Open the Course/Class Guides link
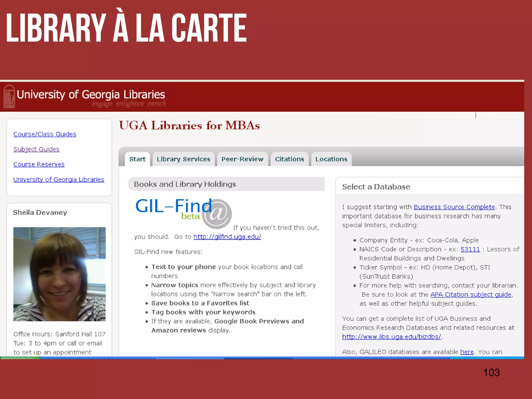This screenshot has height=399, width=532. pyautogui.click(x=45, y=134)
